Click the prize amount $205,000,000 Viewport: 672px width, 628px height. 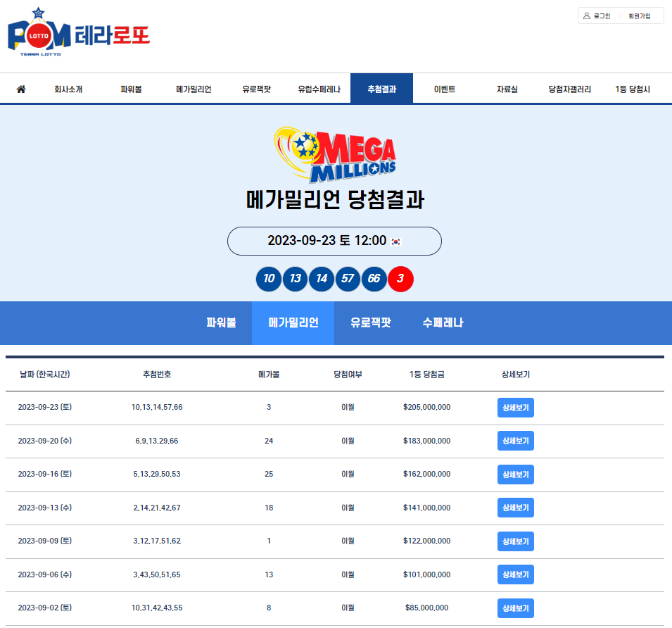(x=427, y=407)
